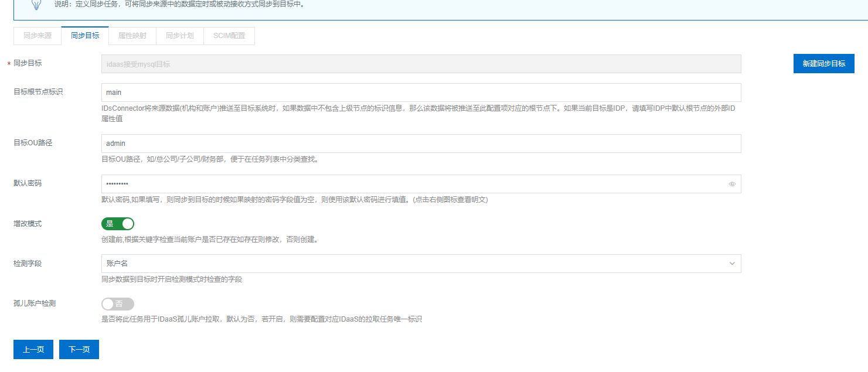The width and height of the screenshot is (868, 372).
Task: Select the 同步目标 tab
Action: pyautogui.click(x=85, y=36)
